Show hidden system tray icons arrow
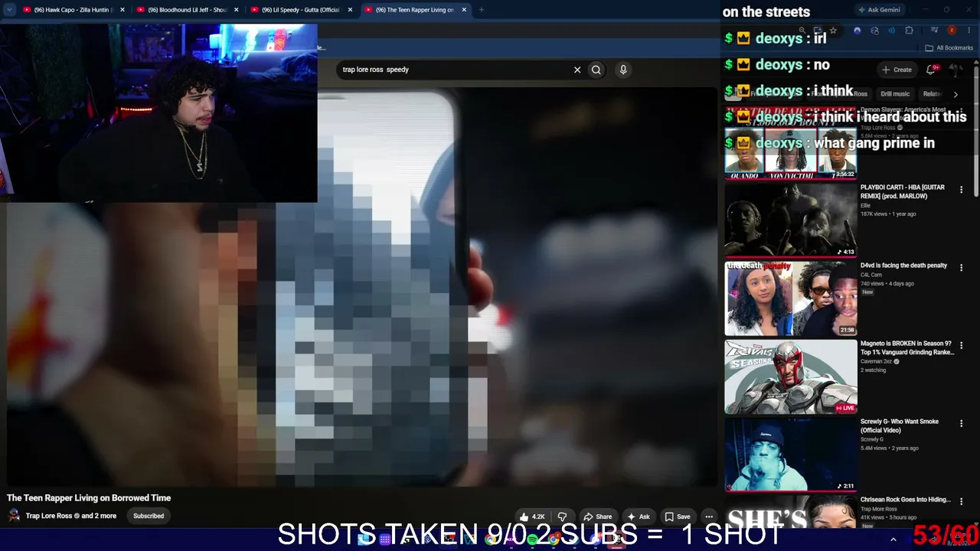The width and height of the screenshot is (980, 551). tap(893, 540)
